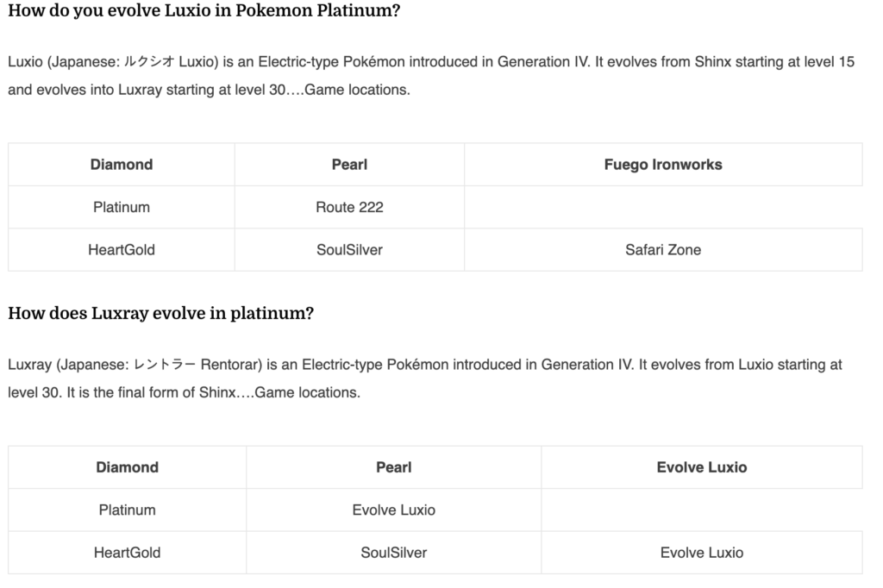Click the 'Fuego Ironworks' header cell
Screen dimensions: 883x588
click(x=663, y=165)
